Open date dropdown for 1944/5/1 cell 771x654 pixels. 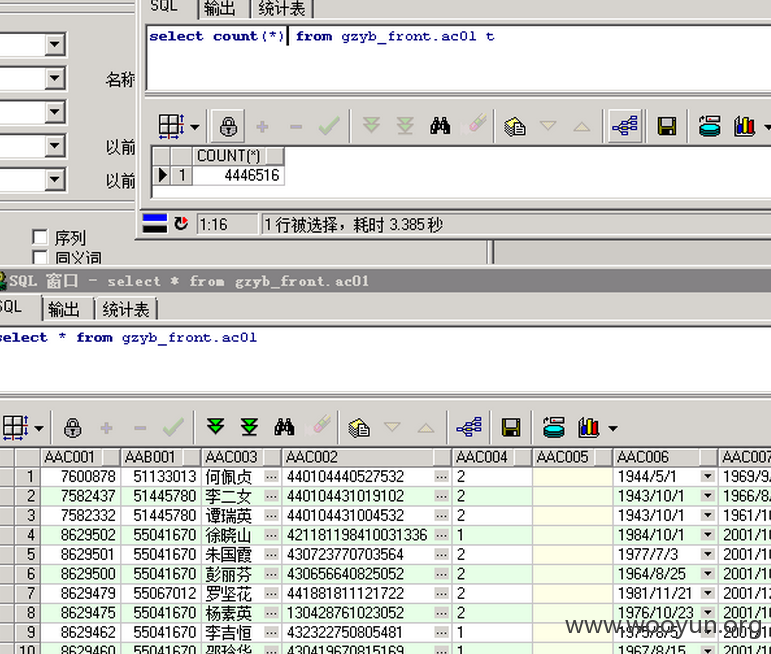tap(708, 476)
